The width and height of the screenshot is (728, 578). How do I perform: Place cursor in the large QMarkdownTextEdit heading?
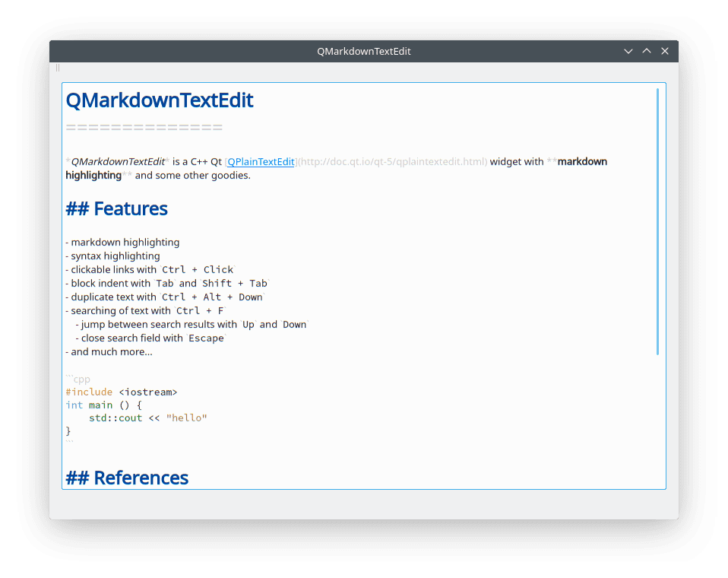pyautogui.click(x=160, y=100)
